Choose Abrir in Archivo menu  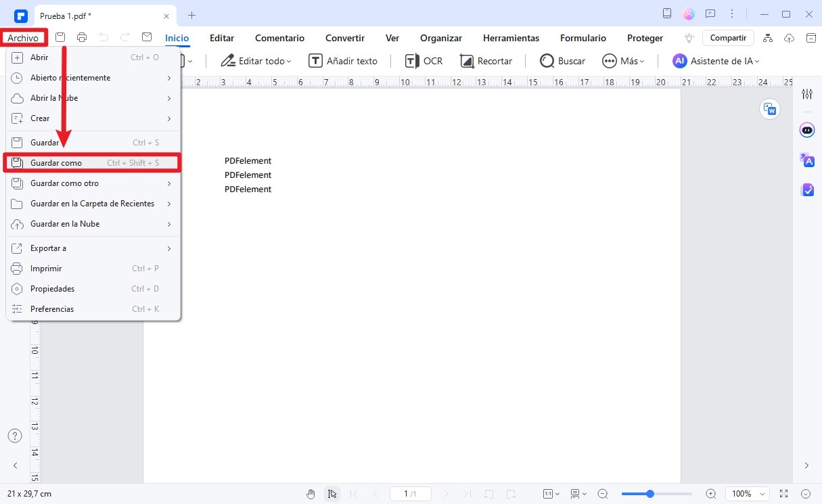93,58
